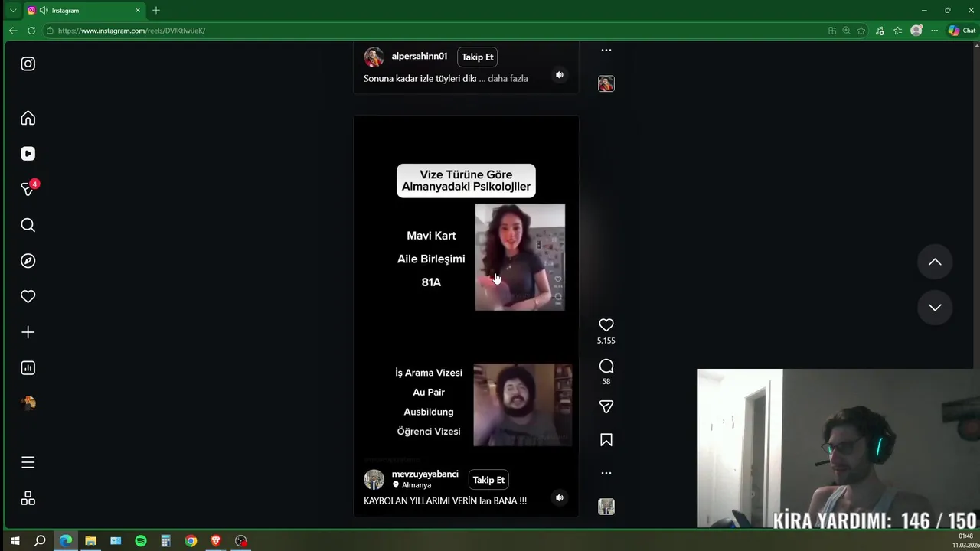980x551 pixels.
Task: Share the mevzuyayabanci reel
Action: pyautogui.click(x=606, y=407)
